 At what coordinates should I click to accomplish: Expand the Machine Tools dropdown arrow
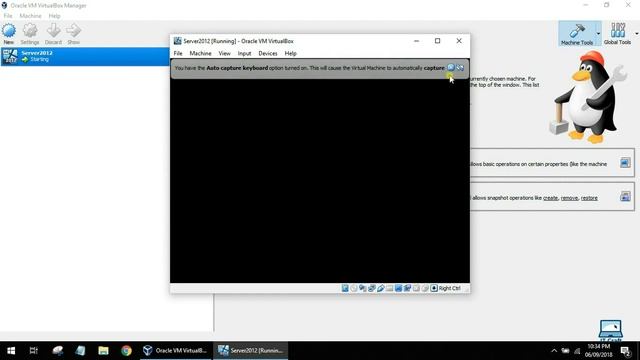598,33
